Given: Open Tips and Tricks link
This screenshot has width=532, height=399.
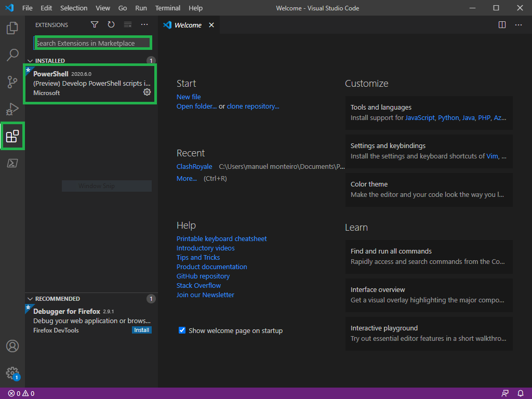Looking at the screenshot, I should 198,258.
